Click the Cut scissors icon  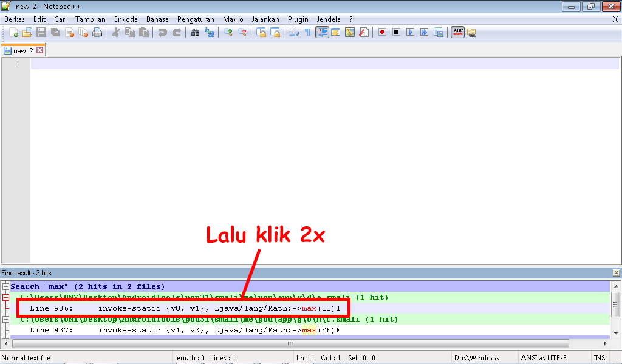coord(116,33)
